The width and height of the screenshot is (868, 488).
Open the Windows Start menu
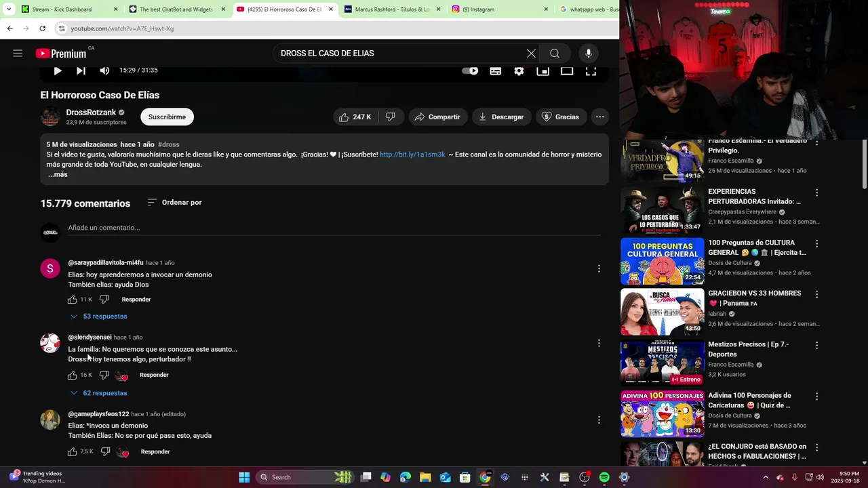pyautogui.click(x=244, y=477)
